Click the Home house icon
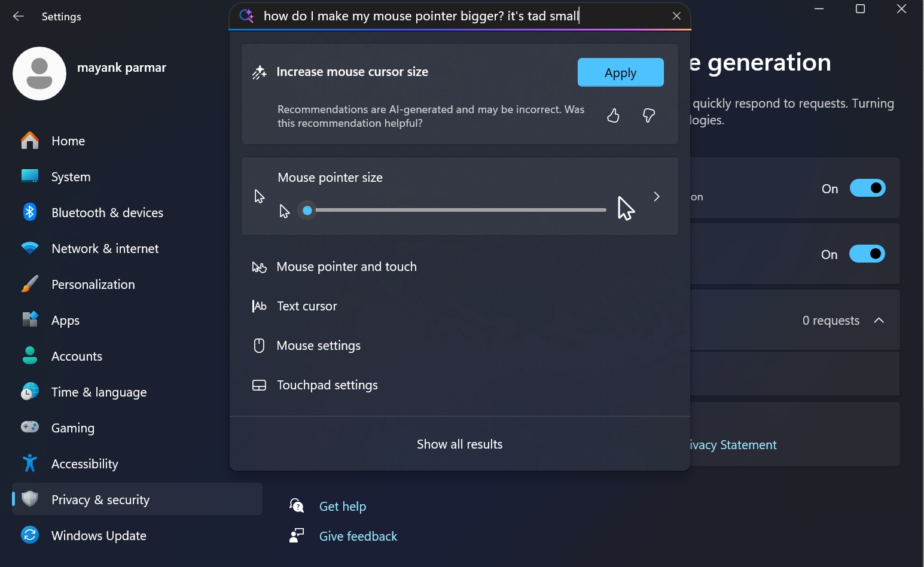 30,141
